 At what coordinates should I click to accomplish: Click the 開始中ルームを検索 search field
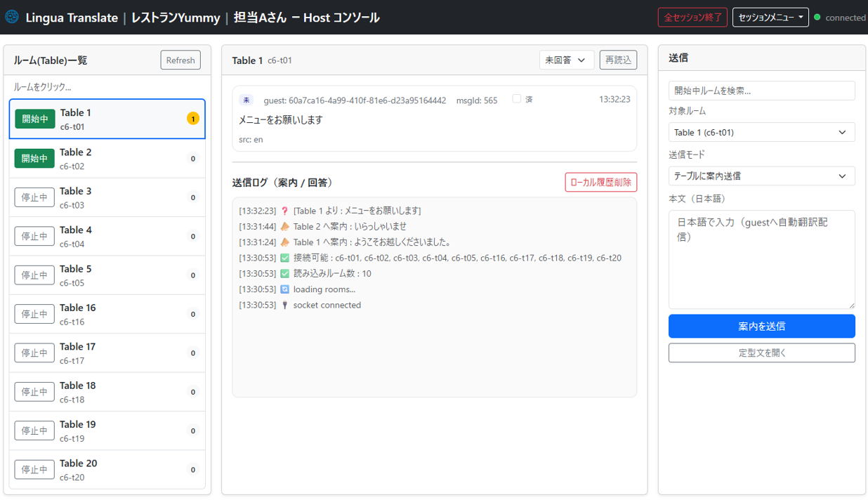coord(761,90)
